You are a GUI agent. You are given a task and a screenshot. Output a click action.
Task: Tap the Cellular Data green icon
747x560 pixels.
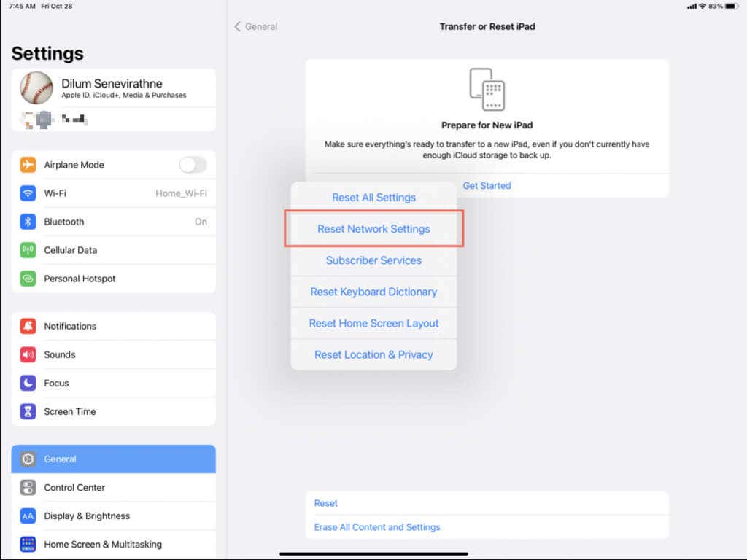coord(28,250)
